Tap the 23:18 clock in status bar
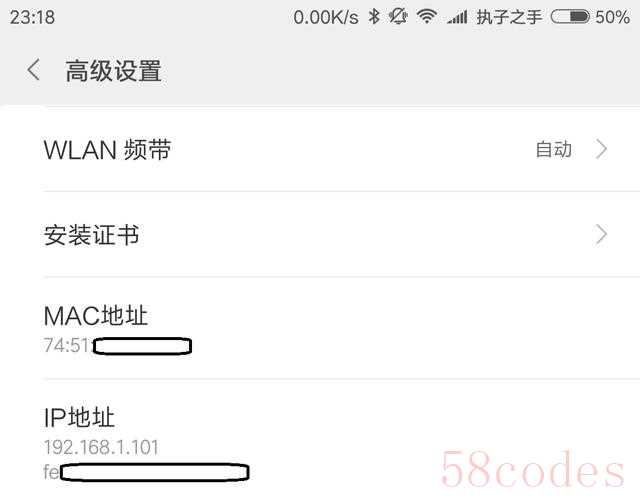The height and width of the screenshot is (500, 640). click(x=32, y=18)
